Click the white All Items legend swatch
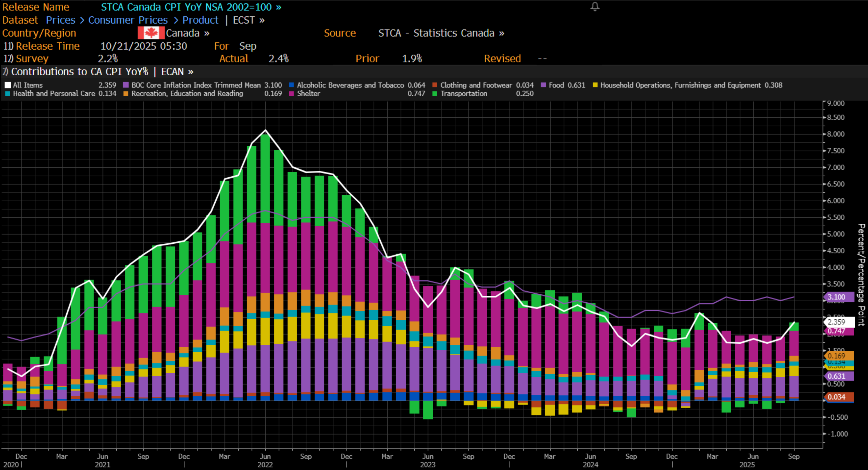Screen dimensions: 868x470 click(8, 85)
